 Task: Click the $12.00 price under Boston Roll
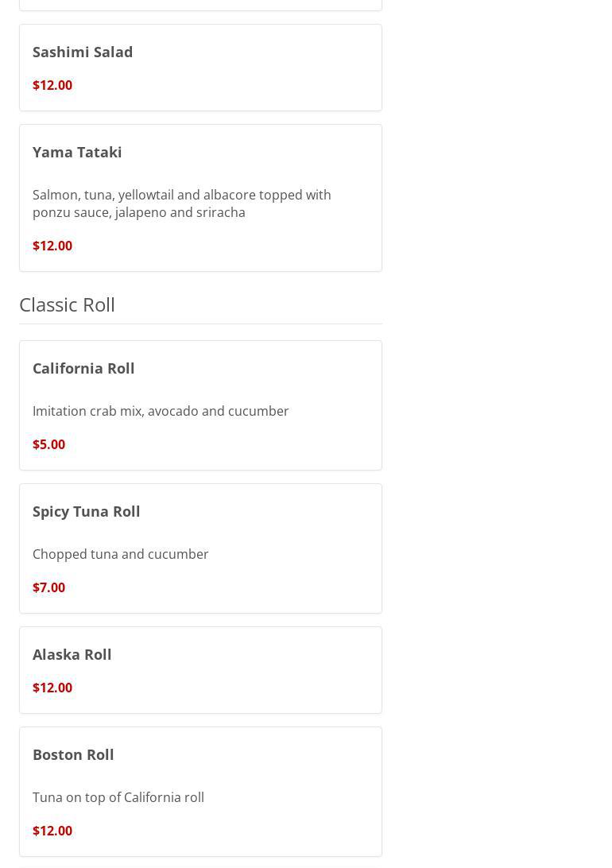pyautogui.click(x=52, y=831)
